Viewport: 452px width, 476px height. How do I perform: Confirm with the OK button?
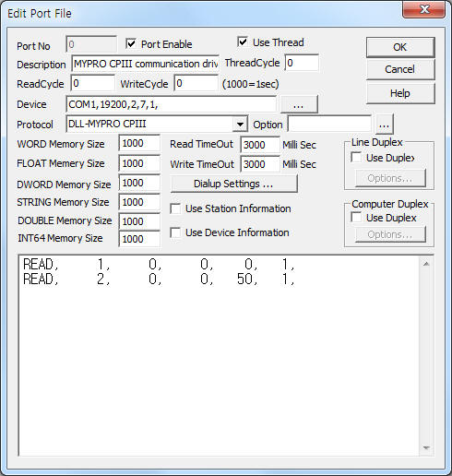(x=400, y=47)
